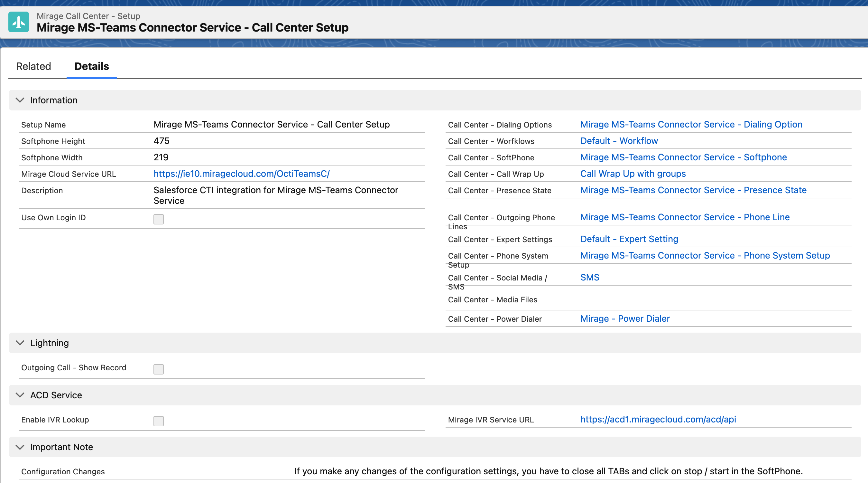Collapse the Information section

(20, 100)
